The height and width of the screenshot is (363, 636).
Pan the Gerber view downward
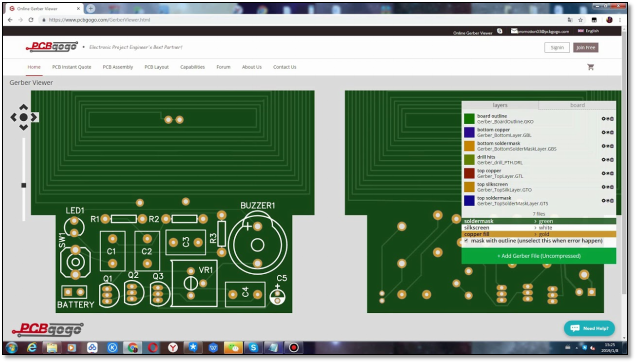pyautogui.click(x=24, y=127)
